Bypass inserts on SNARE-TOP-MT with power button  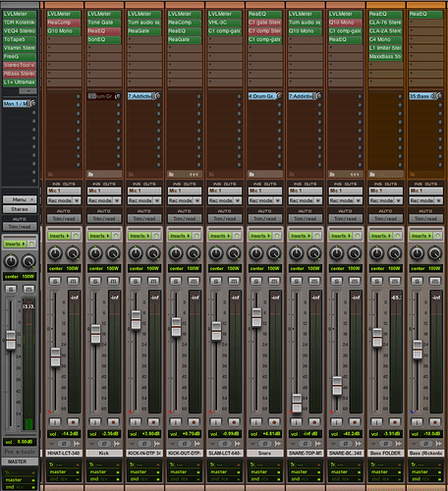point(317,236)
